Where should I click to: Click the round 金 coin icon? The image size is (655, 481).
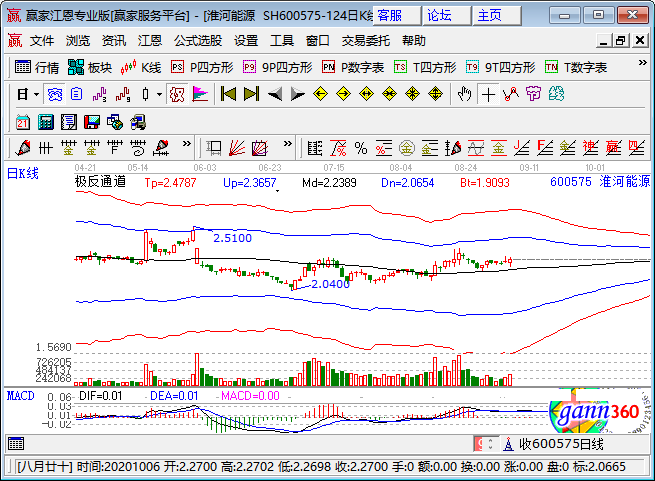407,148
